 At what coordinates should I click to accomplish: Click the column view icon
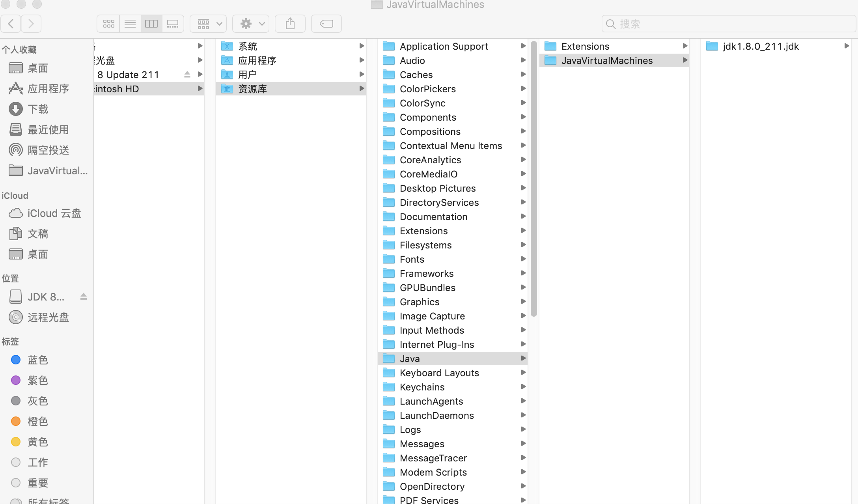click(x=151, y=23)
